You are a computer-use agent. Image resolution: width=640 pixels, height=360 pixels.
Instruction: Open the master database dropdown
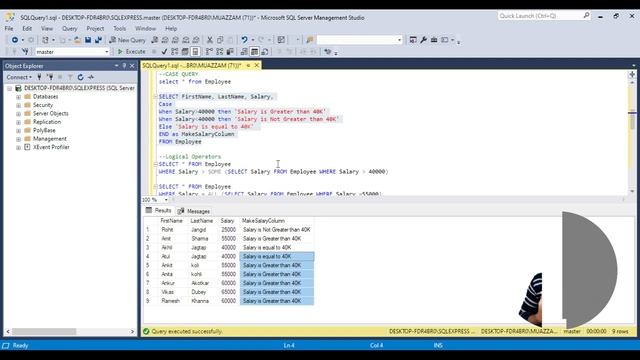pyautogui.click(x=107, y=52)
